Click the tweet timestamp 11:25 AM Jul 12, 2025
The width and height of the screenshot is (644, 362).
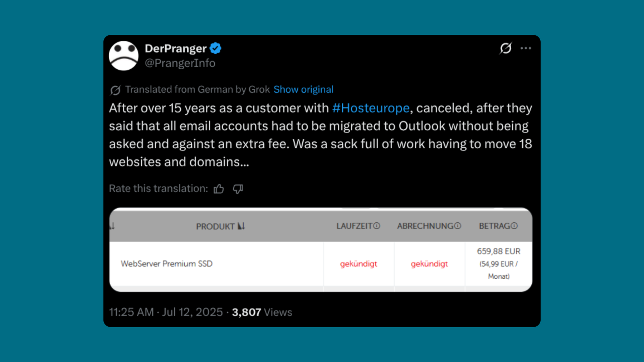coord(166,312)
